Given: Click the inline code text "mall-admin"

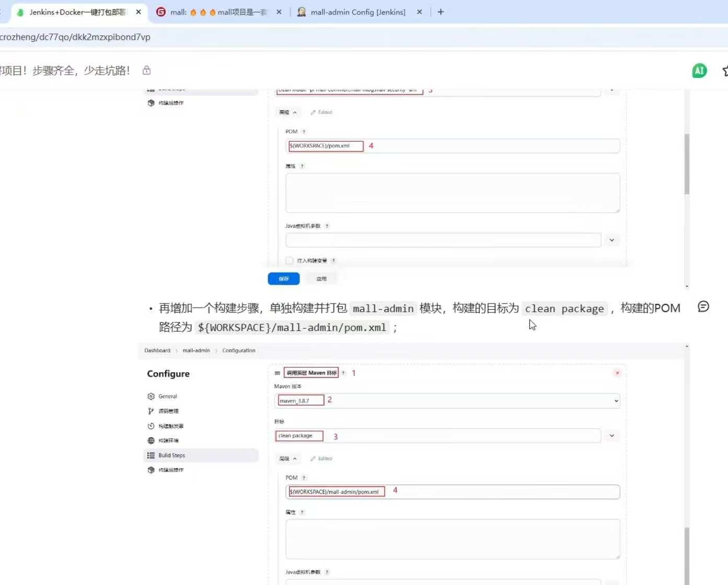Looking at the screenshot, I should click(383, 309).
